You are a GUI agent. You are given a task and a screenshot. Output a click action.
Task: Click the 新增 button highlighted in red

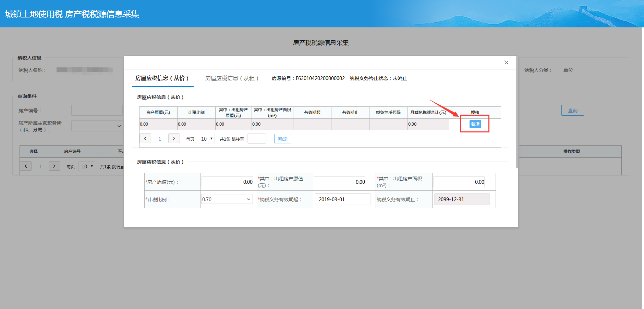[x=475, y=124]
